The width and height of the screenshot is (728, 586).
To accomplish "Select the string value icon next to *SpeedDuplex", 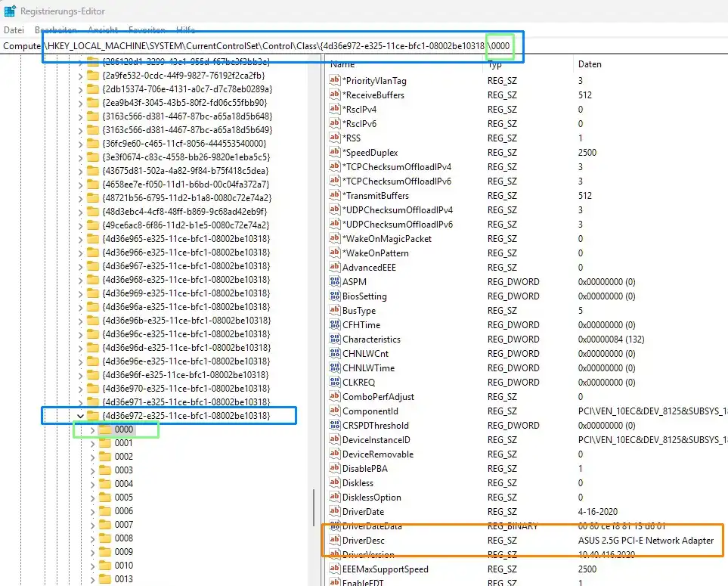I will [x=335, y=152].
